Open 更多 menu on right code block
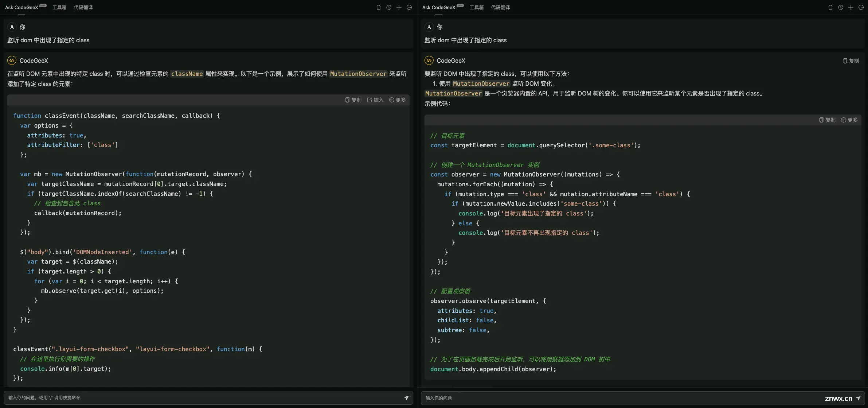The image size is (868, 408). point(849,120)
